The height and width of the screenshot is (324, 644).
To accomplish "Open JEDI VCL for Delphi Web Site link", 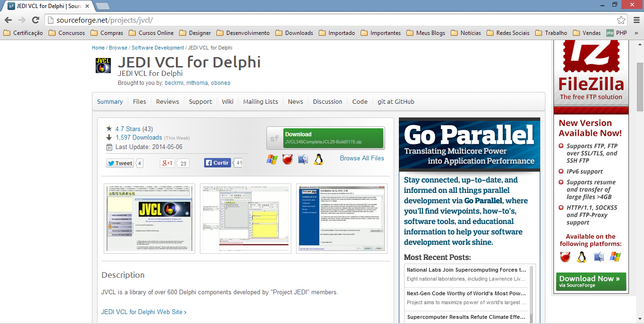I will coord(144,312).
